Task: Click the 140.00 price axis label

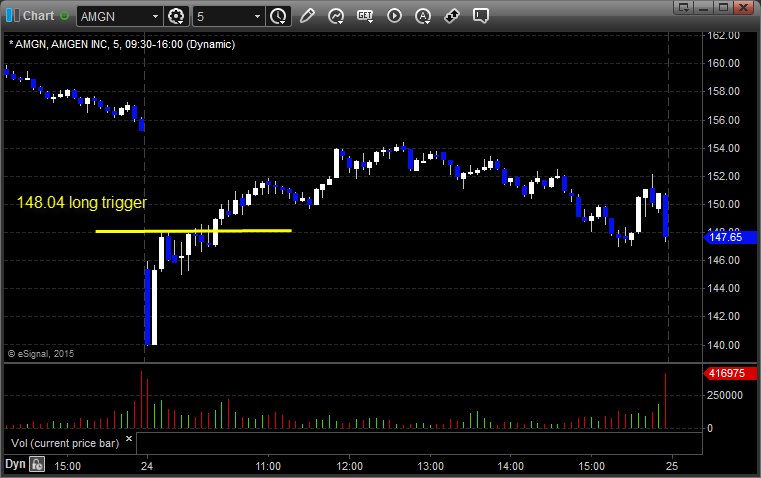Action: (x=723, y=345)
